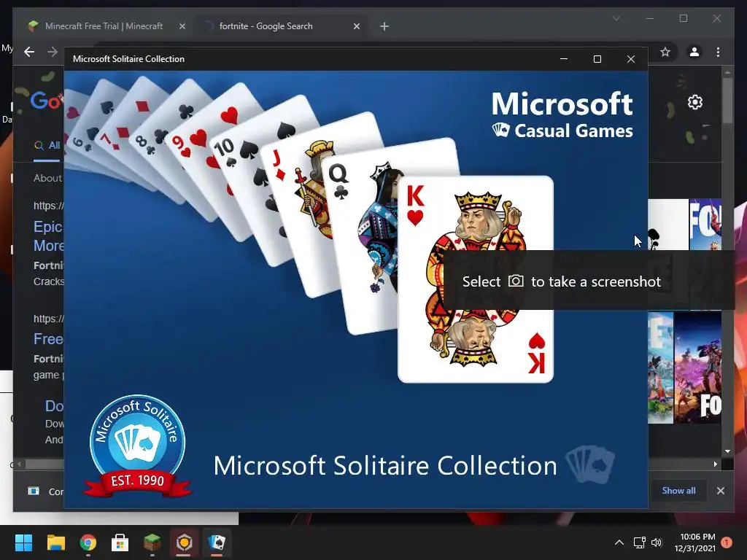
Task: Close the Microsoft Solitaire Collection window
Action: 631,59
